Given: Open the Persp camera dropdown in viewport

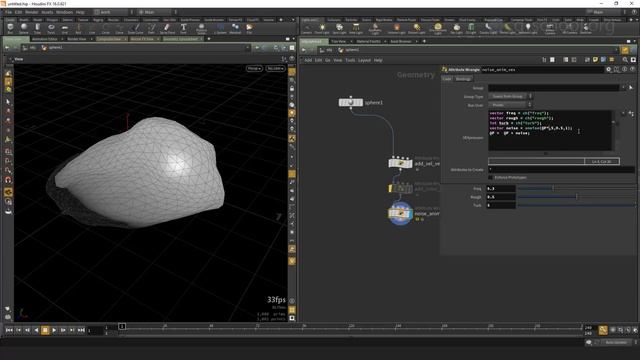Looking at the screenshot, I should tap(254, 68).
